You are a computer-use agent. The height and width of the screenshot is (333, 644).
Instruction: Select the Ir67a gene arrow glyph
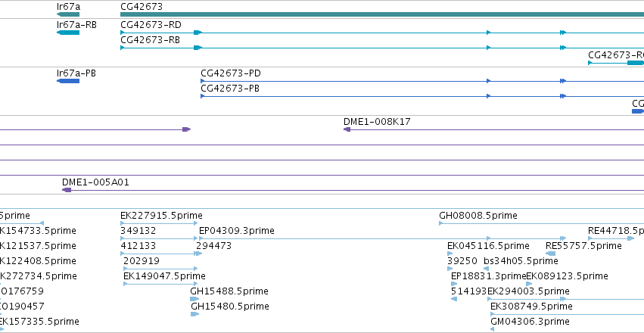[x=68, y=14]
